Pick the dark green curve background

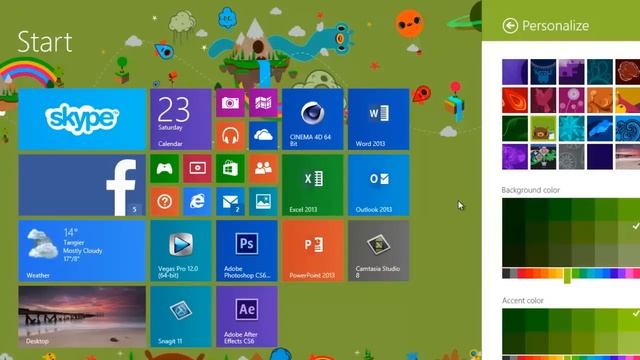515,129
